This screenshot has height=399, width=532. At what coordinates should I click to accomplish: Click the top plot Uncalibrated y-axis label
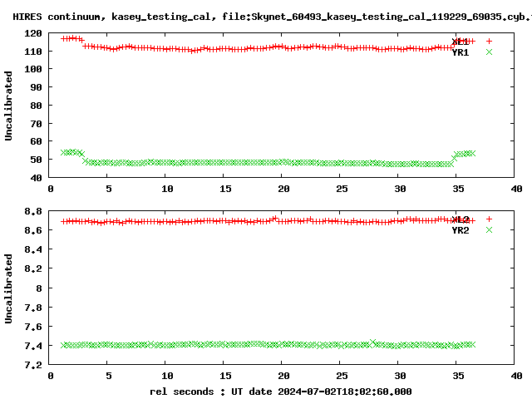[x=8, y=106]
